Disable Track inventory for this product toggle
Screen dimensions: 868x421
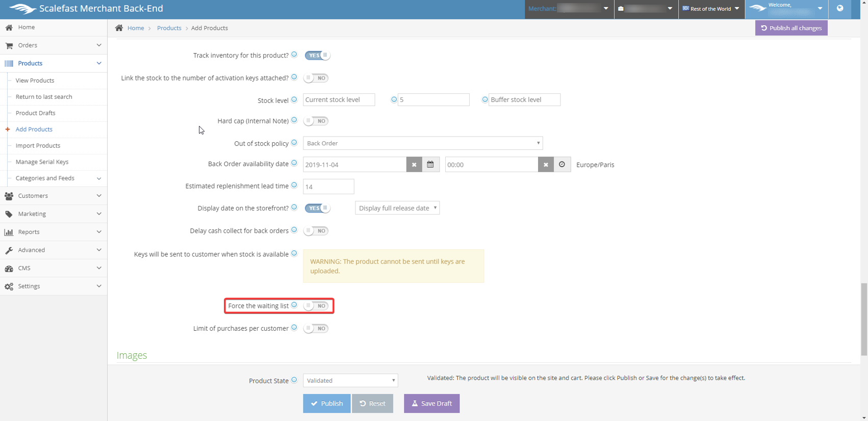[x=317, y=56]
